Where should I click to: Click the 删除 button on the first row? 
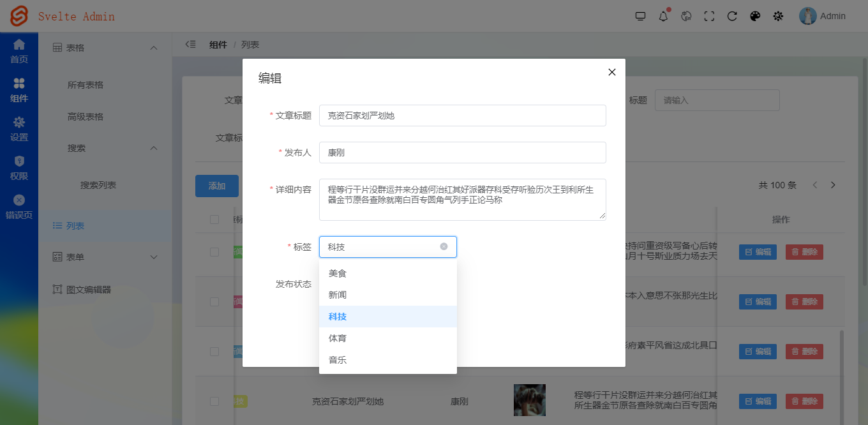point(804,251)
